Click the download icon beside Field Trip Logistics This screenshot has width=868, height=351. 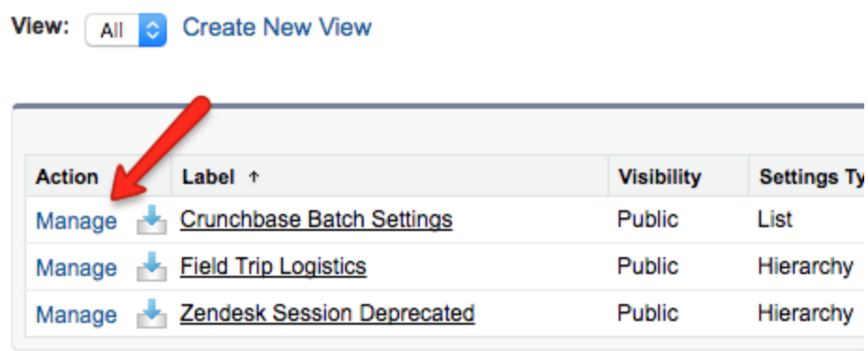(x=152, y=267)
